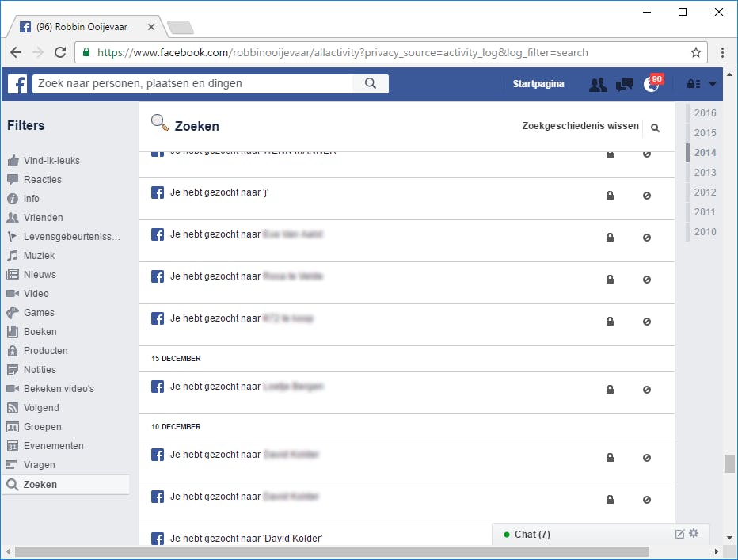Open privacy shortcuts lock icon
The height and width of the screenshot is (560, 738).
pos(694,84)
